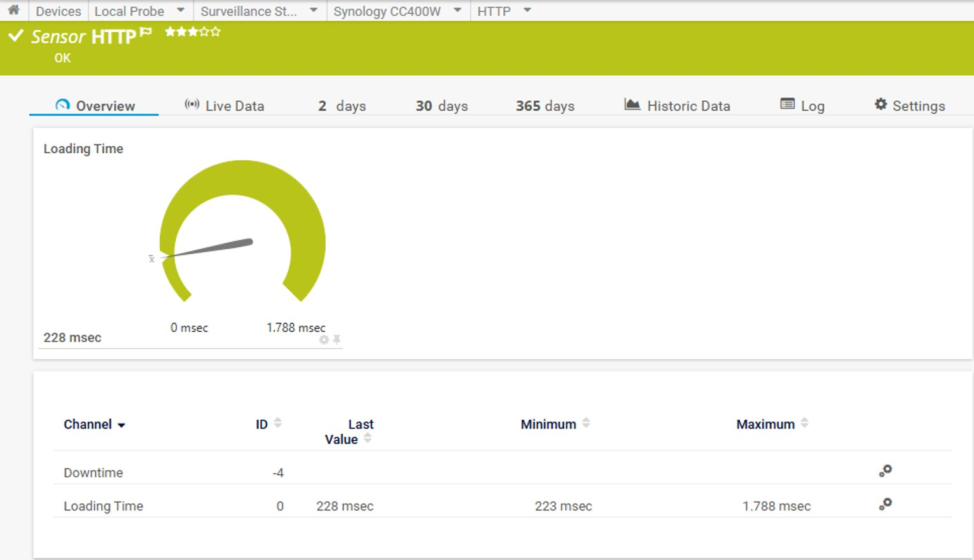The image size is (974, 560).
Task: Expand the Local Probe dropdown arrow
Action: 181,10
